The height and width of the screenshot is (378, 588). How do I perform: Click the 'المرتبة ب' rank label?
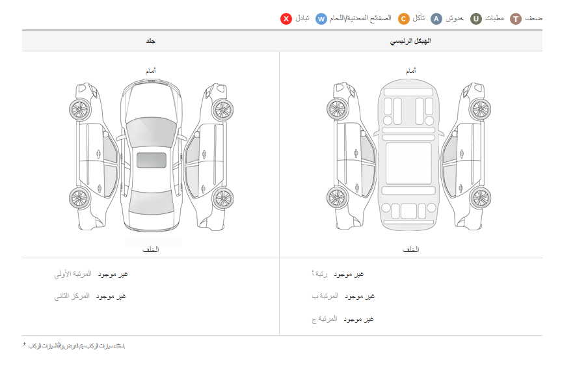point(325,297)
